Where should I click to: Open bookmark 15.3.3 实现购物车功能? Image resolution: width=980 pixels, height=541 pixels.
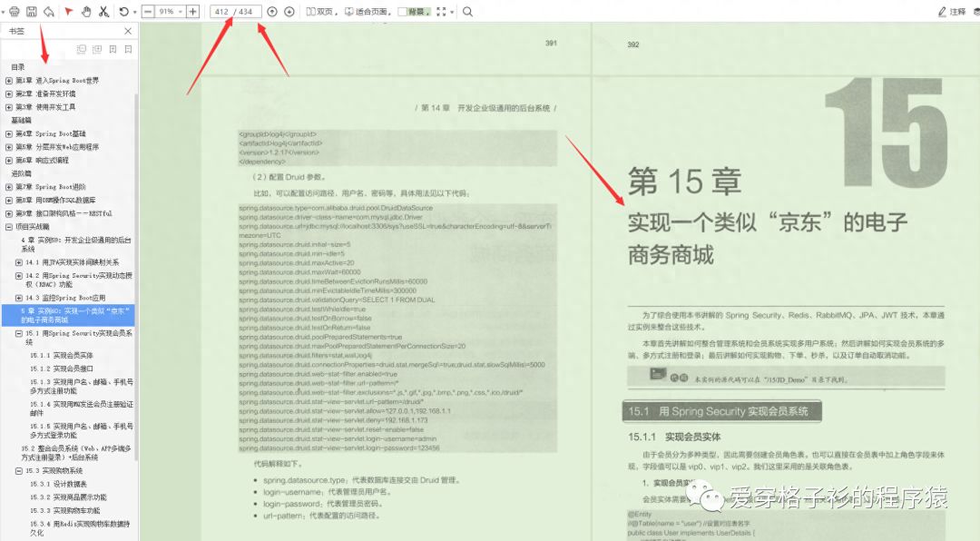[x=65, y=510]
